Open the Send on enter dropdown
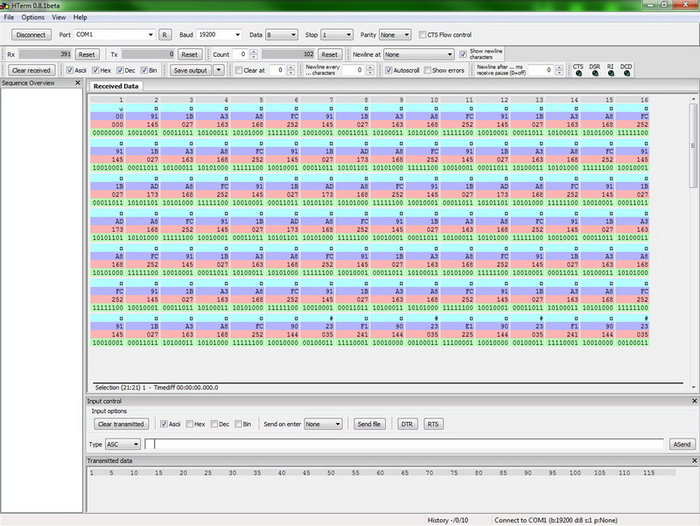Screen dimensions: 700x526 pos(323,424)
